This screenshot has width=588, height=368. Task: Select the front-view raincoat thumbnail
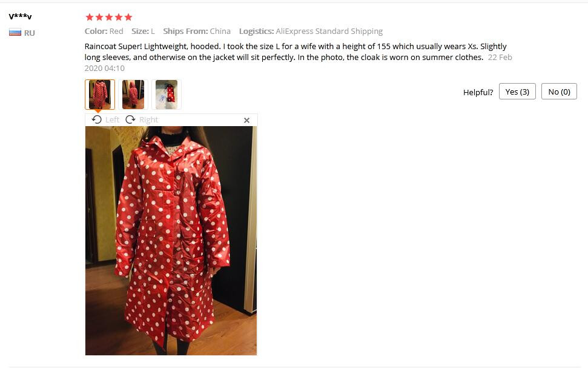pos(100,95)
